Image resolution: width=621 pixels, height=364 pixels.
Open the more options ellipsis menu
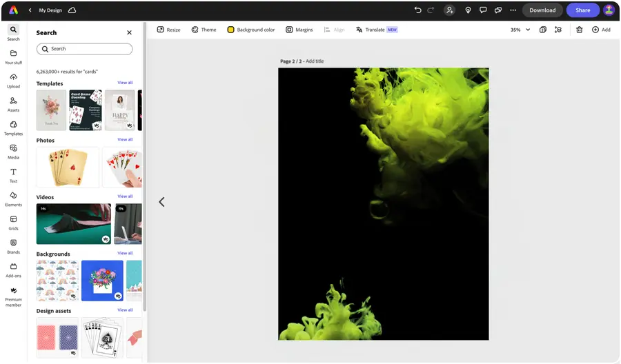(513, 10)
